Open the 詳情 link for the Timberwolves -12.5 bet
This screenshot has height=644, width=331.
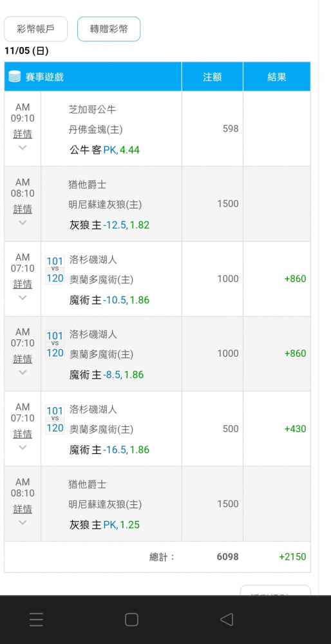(x=23, y=209)
